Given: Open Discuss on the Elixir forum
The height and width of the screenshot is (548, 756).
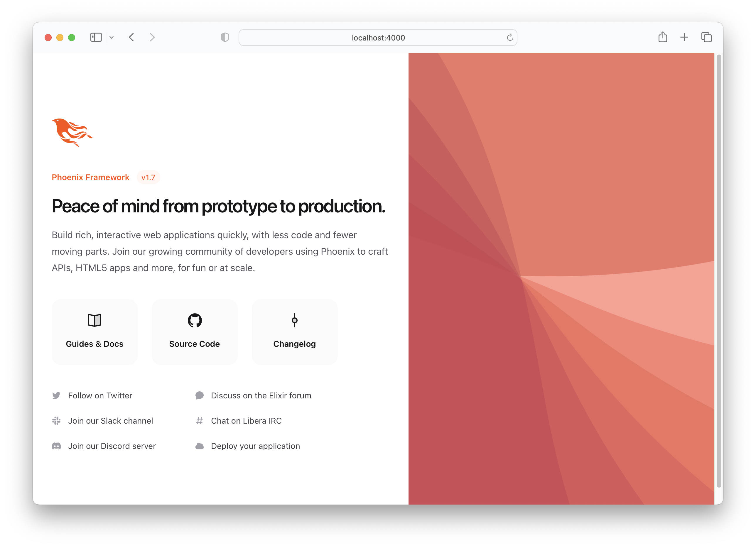Looking at the screenshot, I should tap(261, 395).
